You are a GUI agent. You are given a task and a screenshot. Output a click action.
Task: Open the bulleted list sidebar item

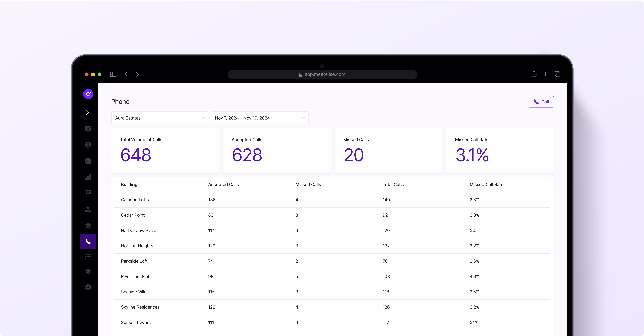point(88,256)
